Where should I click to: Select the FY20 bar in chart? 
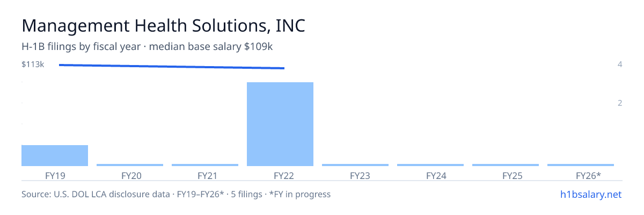130,165
